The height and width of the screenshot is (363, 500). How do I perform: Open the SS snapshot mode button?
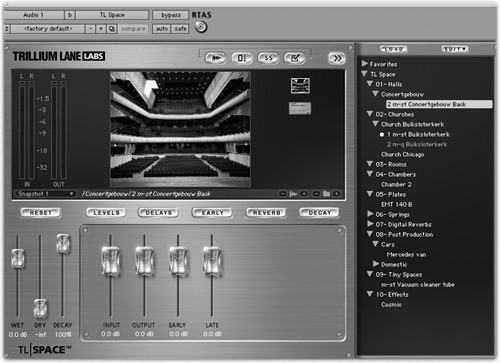[268, 58]
